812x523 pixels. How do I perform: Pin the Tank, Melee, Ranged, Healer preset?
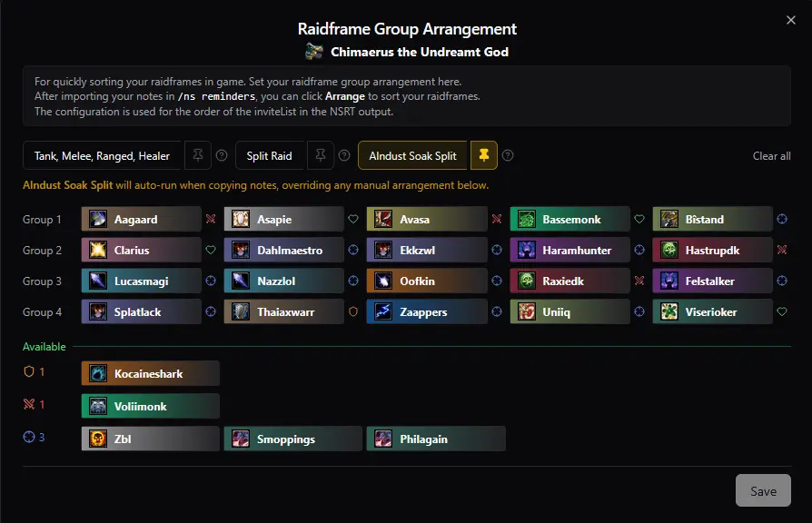coord(198,155)
